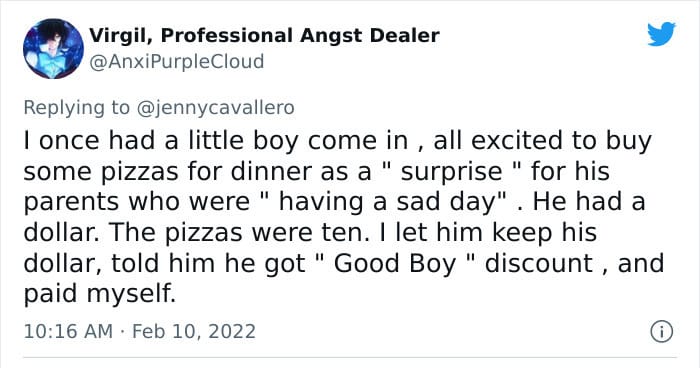
Task: Click the quoted phrase "Good Boy"
Action: [395, 263]
